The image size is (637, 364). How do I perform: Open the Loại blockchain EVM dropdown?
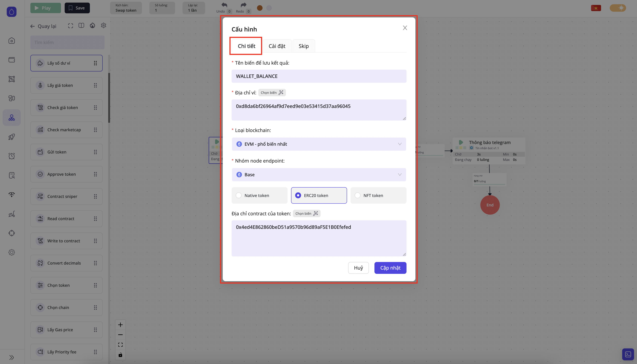pyautogui.click(x=319, y=144)
